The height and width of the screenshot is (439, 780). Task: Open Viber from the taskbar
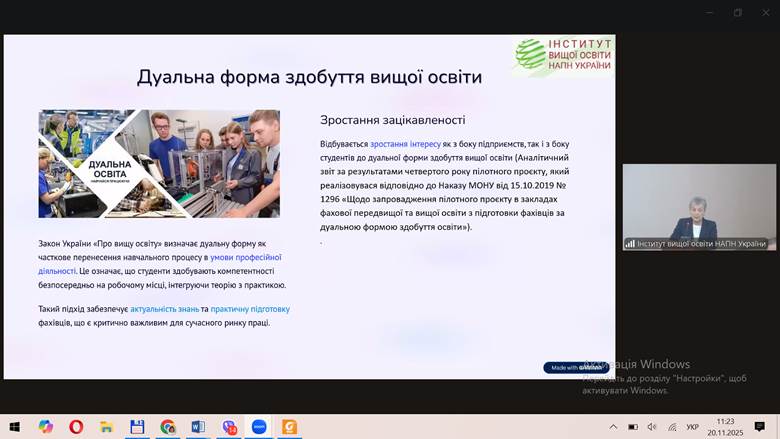coord(229,427)
